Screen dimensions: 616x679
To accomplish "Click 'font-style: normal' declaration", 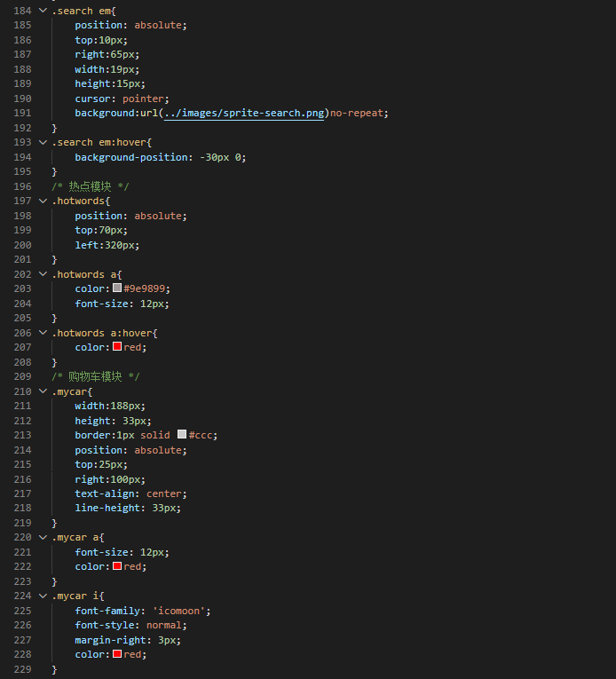I will 130,626.
